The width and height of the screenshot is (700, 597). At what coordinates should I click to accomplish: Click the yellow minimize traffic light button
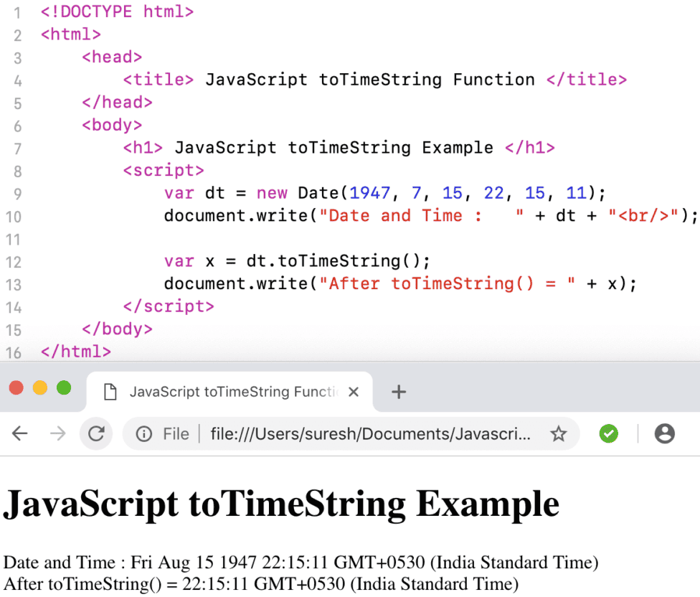tap(40, 387)
